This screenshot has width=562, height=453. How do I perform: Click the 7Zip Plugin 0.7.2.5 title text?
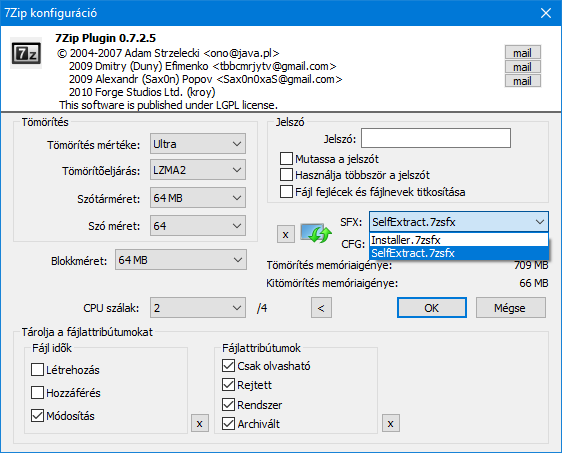(106, 38)
